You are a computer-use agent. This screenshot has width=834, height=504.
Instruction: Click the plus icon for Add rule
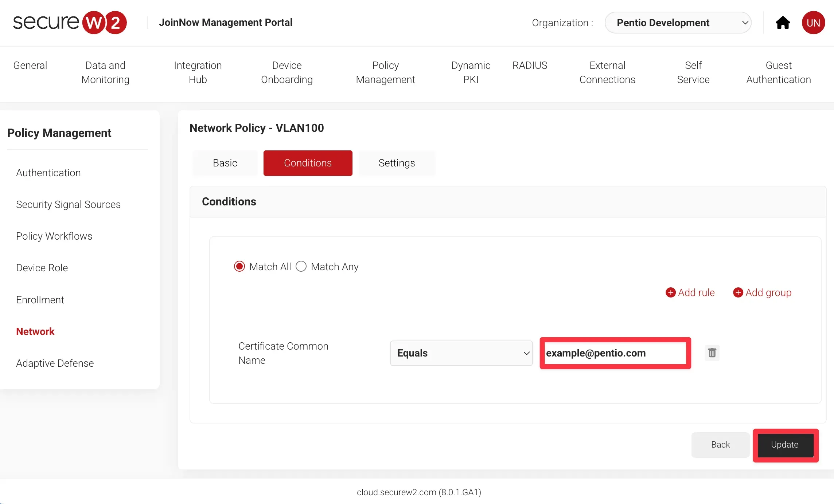(x=670, y=292)
